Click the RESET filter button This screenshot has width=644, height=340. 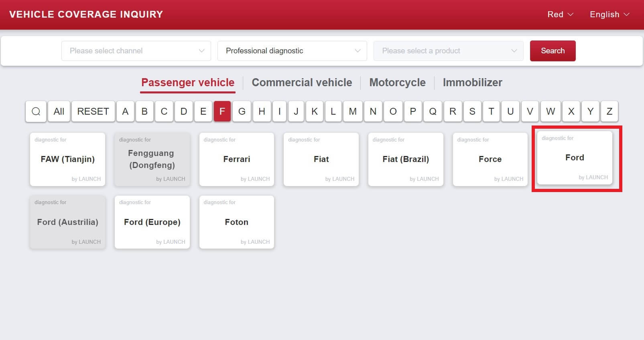[x=93, y=111]
